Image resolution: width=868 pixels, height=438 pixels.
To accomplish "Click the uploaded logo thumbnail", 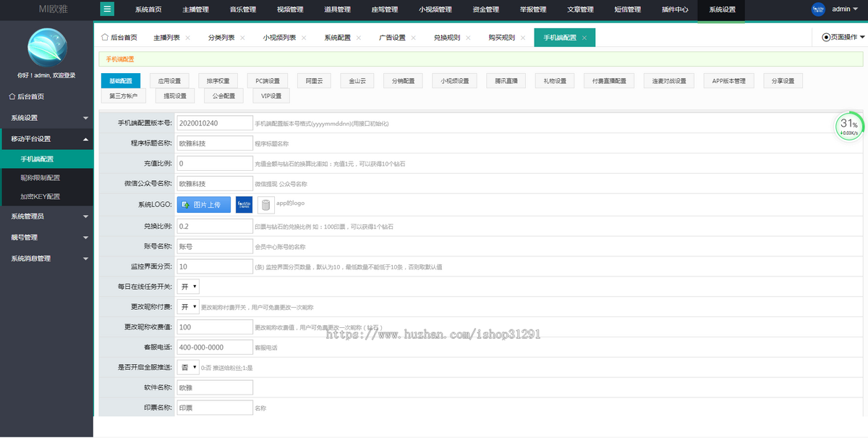I will (x=244, y=205).
